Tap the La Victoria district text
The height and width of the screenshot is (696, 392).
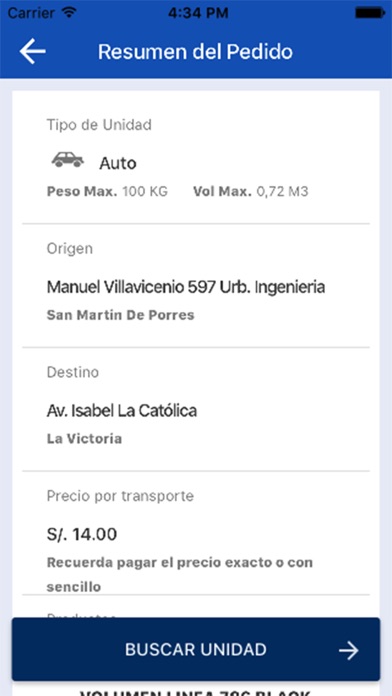[84, 439]
